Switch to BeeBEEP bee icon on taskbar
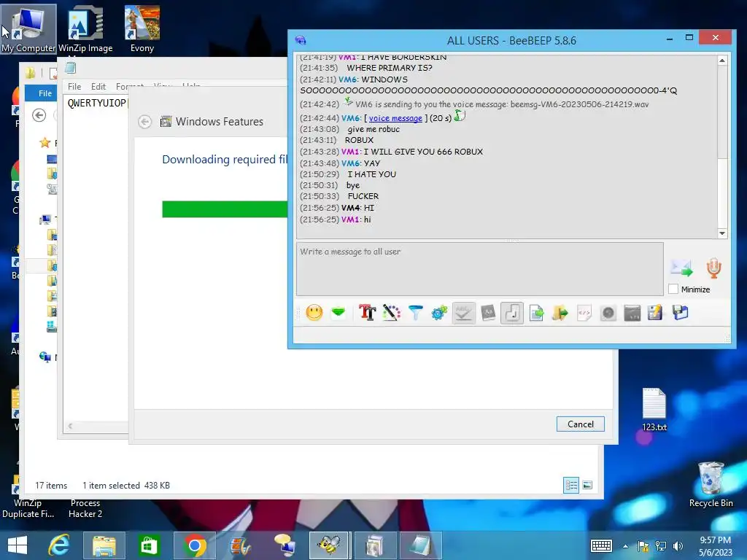Viewport: 747px width, 560px height. coord(329,545)
